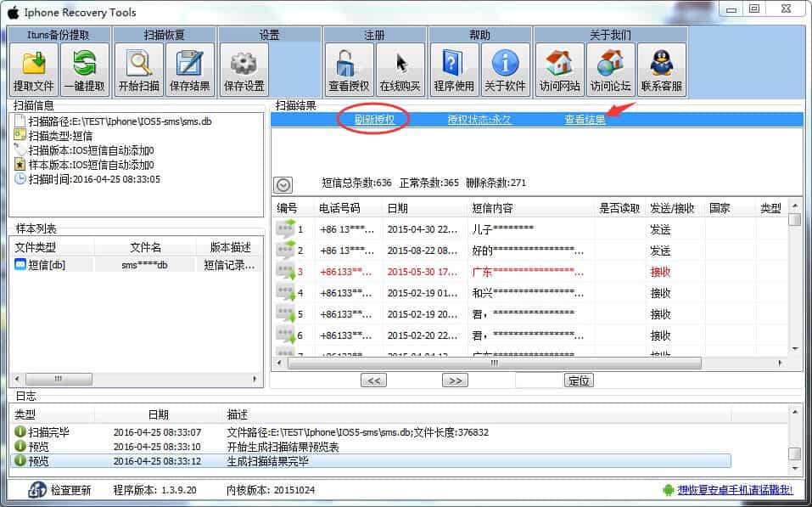Expand the round down-arrow beside SMS counts

(283, 184)
